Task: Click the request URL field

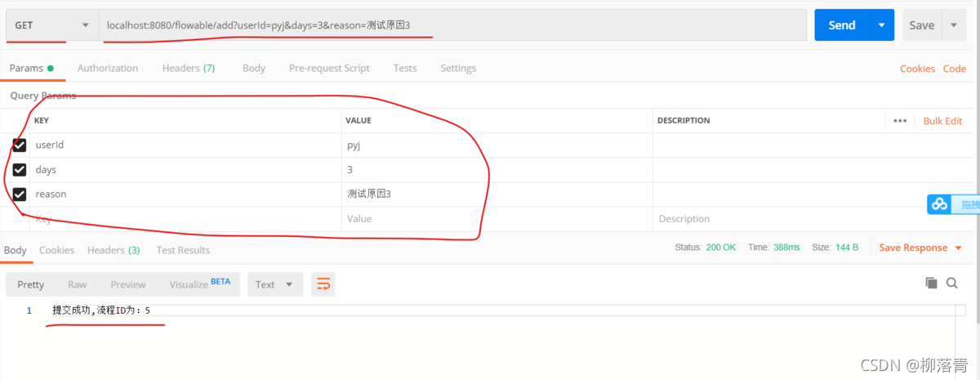Action: pyautogui.click(x=452, y=25)
